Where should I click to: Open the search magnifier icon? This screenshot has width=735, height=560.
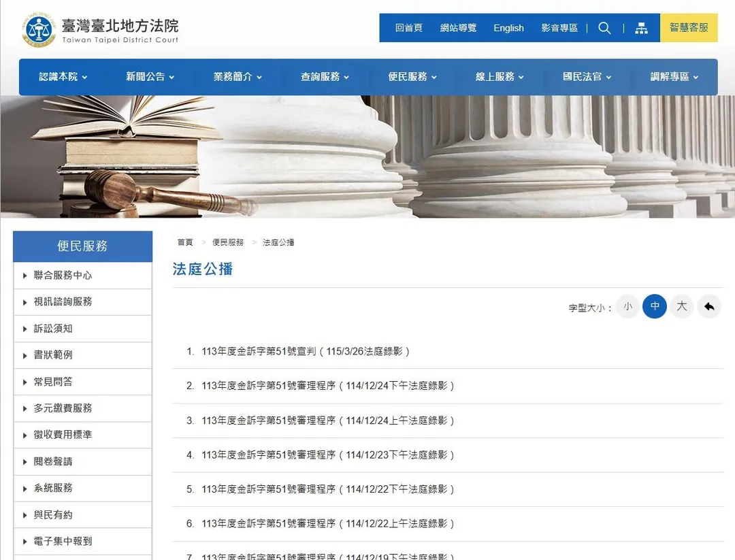click(604, 28)
